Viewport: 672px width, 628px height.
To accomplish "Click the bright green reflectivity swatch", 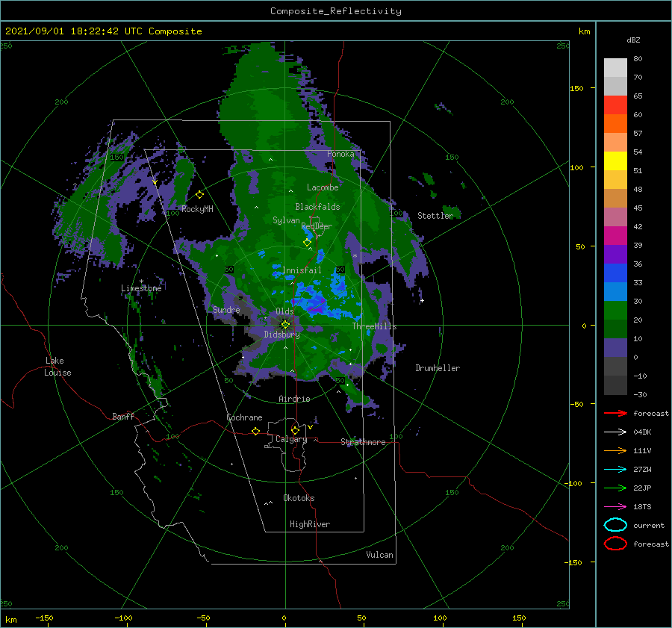I will pyautogui.click(x=615, y=311).
